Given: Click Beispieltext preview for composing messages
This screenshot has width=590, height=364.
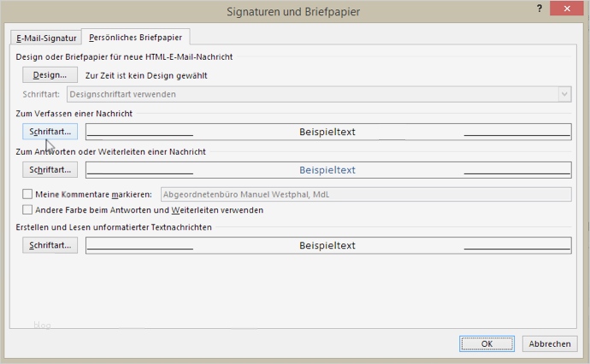Looking at the screenshot, I should [327, 132].
